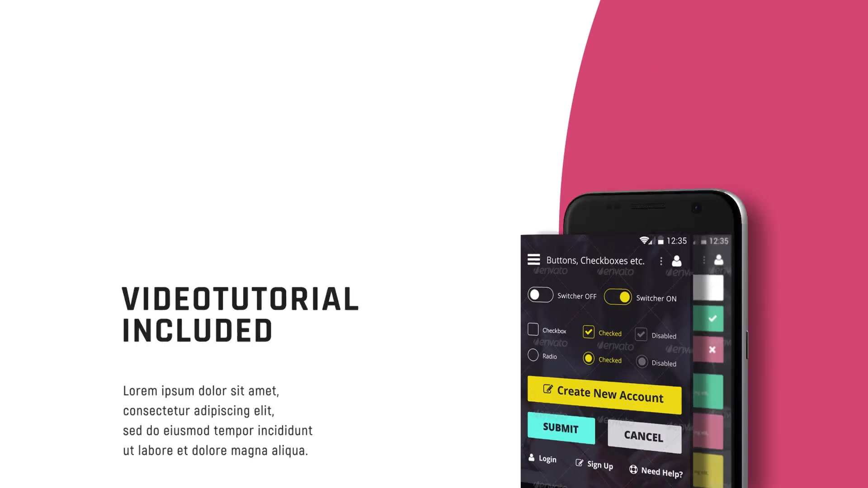Open the hamburger menu icon

pos(533,259)
